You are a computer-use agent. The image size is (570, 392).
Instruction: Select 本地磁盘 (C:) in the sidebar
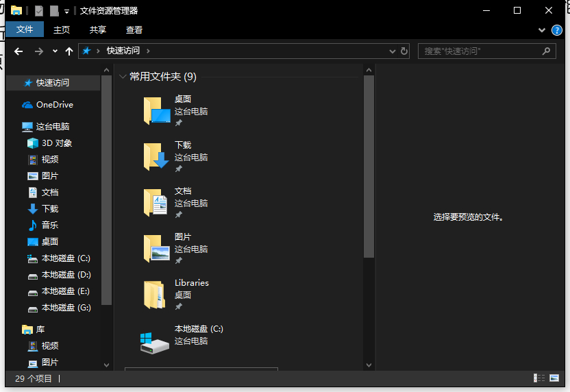pyautogui.click(x=66, y=258)
